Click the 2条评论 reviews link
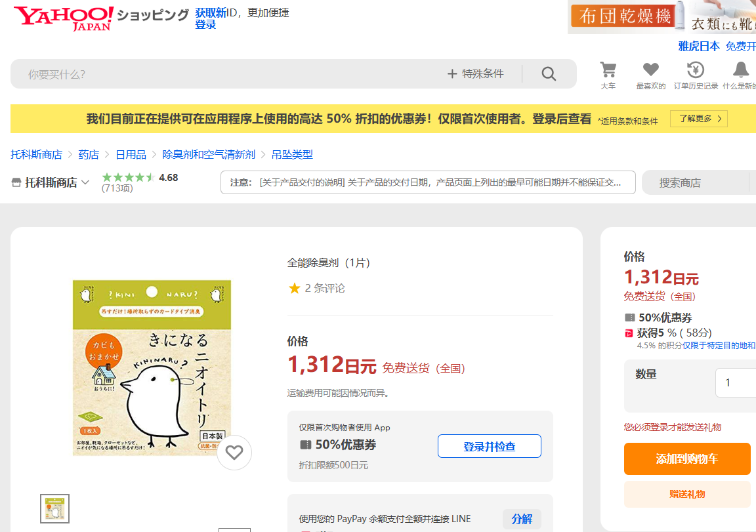The image size is (756, 532). [325, 288]
